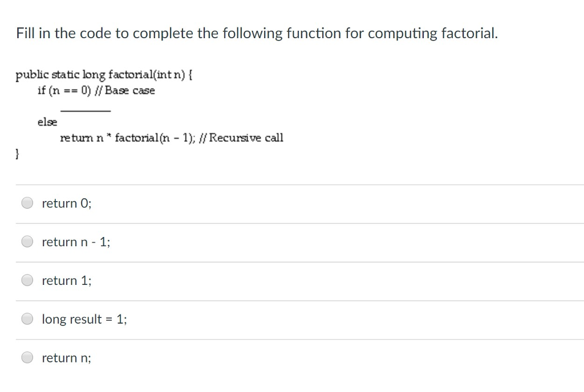This screenshot has height=392, width=584.
Task: Click the first answer row
Action: pos(292,203)
